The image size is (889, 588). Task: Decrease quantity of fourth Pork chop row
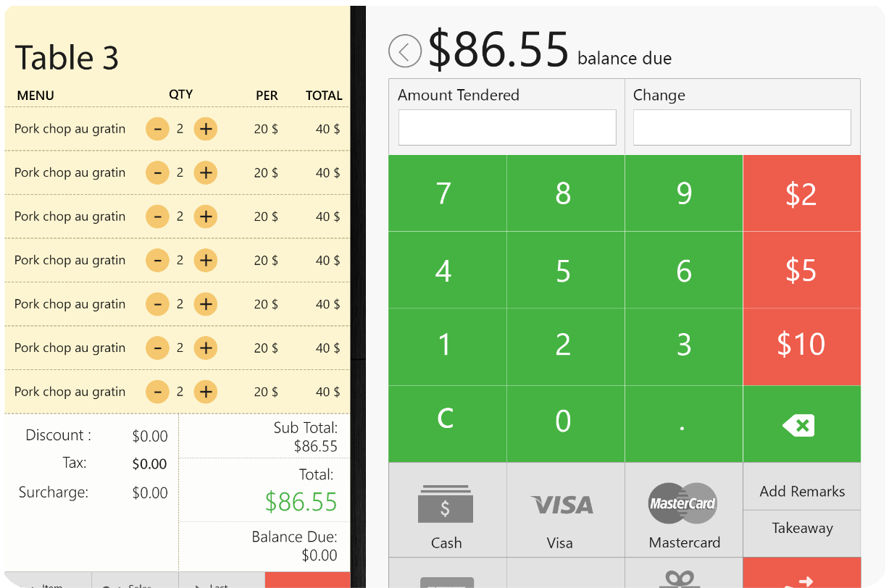(157, 260)
